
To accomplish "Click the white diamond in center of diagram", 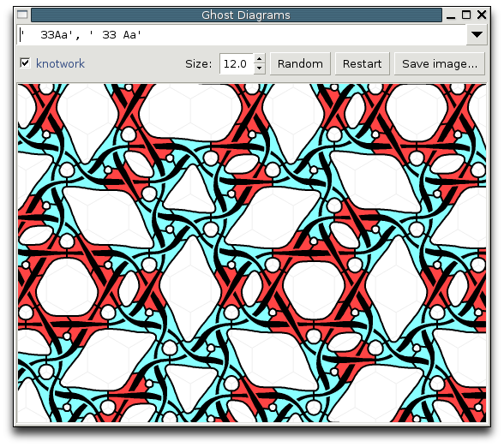I will coord(190,289).
